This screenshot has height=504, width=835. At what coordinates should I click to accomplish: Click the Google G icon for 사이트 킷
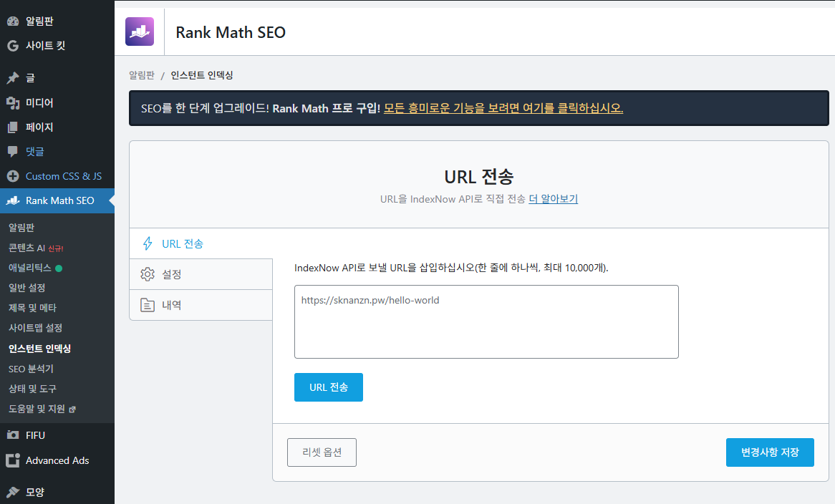coord(13,46)
